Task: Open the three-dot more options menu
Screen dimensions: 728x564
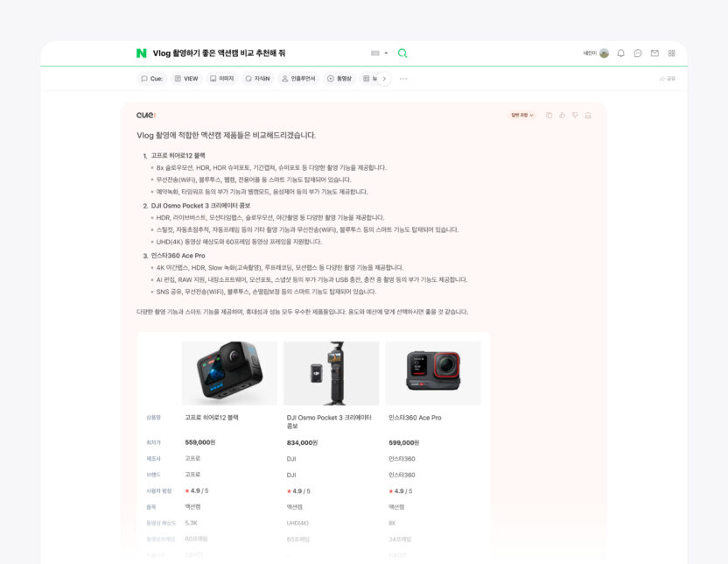Action: pyautogui.click(x=403, y=79)
